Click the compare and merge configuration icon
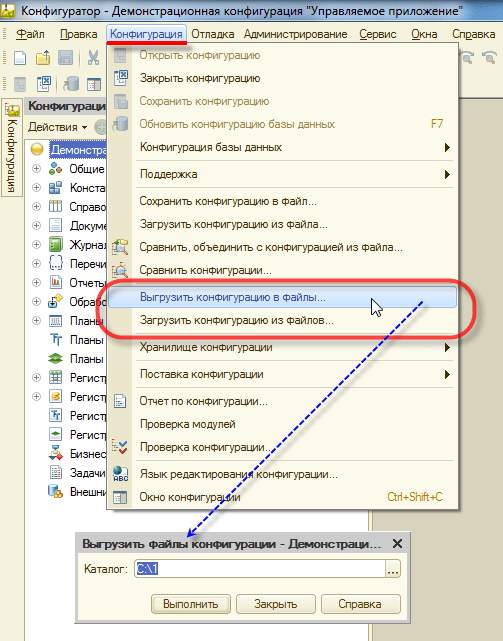This screenshot has height=641, width=503. [120, 247]
